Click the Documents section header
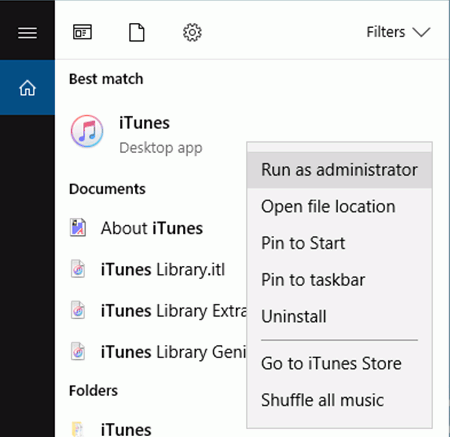 point(107,189)
